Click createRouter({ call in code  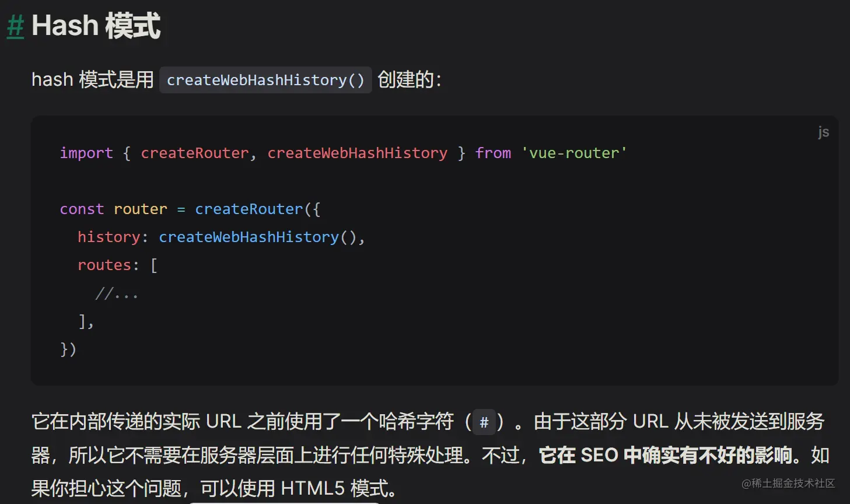click(257, 209)
